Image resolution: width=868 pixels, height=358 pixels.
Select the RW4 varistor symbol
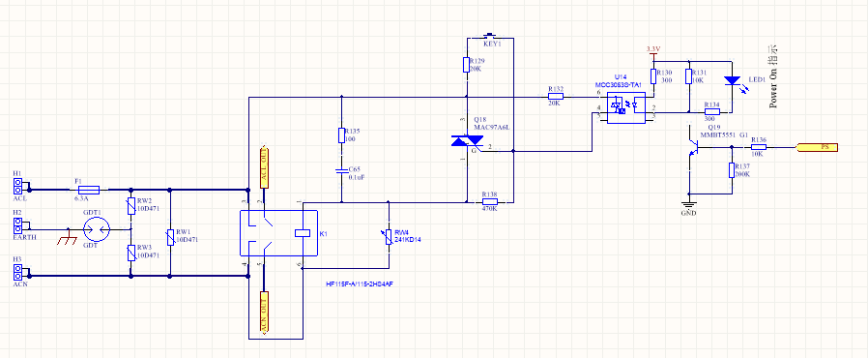tap(389, 237)
